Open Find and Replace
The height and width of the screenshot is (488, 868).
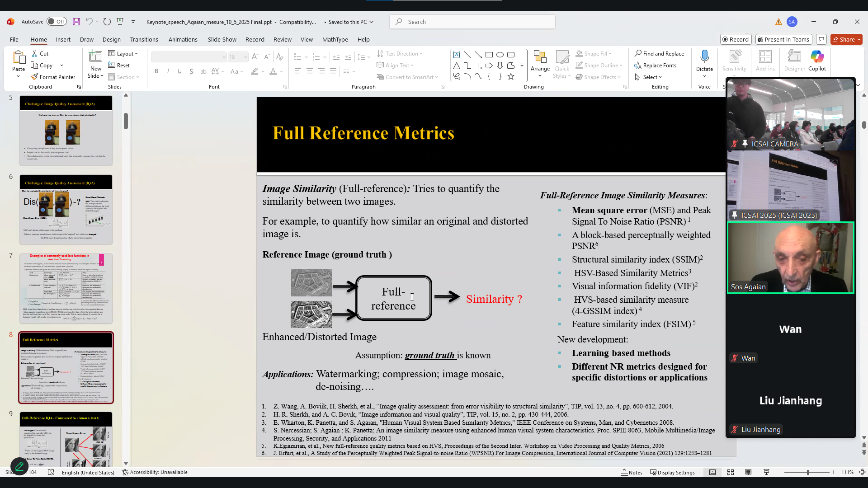point(659,53)
